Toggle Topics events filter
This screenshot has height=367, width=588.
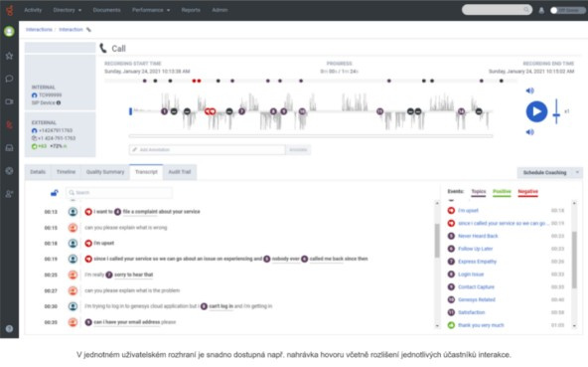pyautogui.click(x=479, y=192)
